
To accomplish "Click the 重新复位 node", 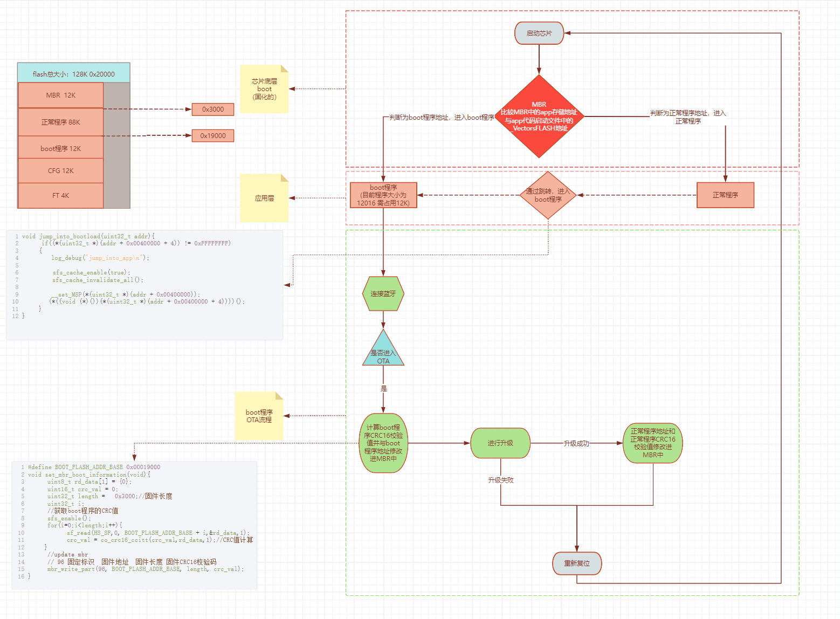I will pyautogui.click(x=577, y=563).
